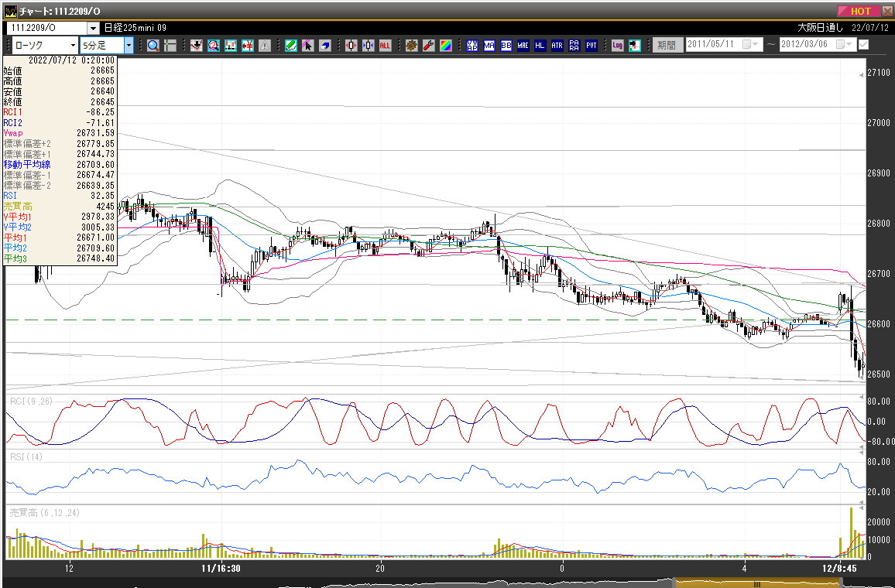Click the magnifier zoom icon

pos(153,45)
